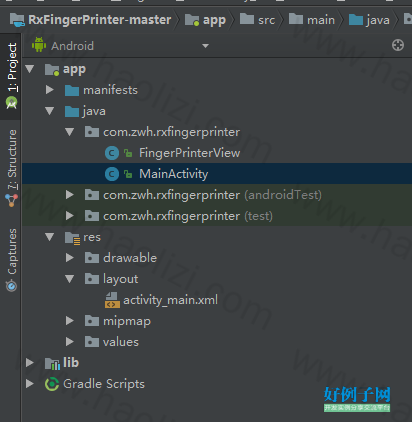Click the Structure tab's diagram icon
This screenshot has width=412, height=422.
tap(11, 201)
